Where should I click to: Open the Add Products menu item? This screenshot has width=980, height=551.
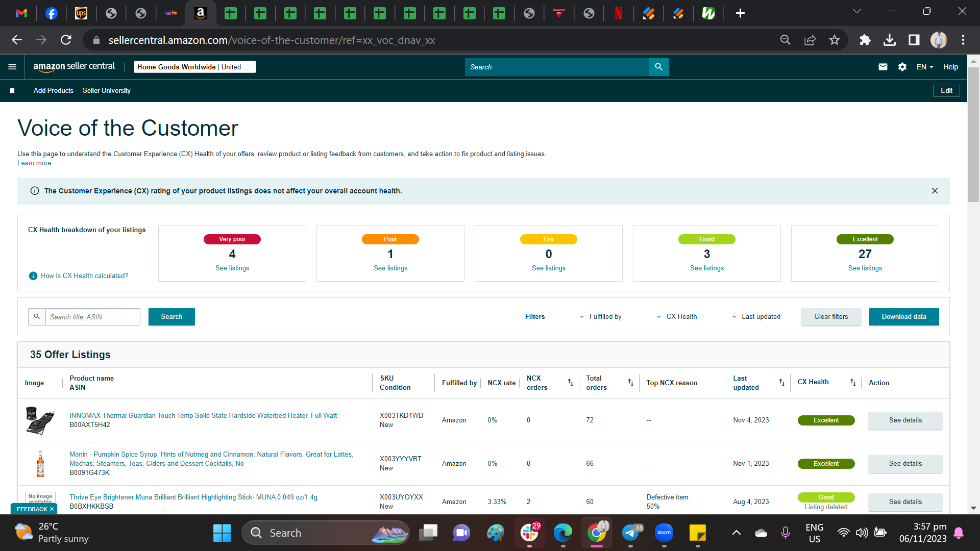point(54,91)
